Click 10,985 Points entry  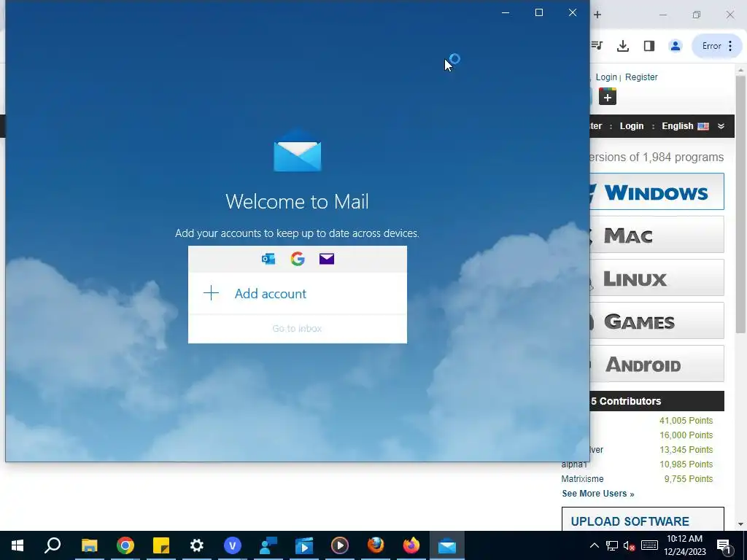686,464
